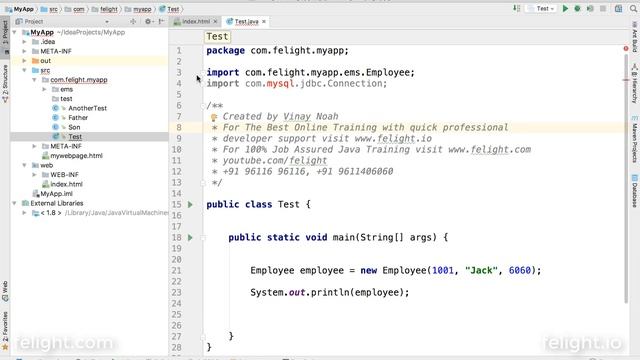Click Scroll from Source crosshair icon
Screen dimensions: 640x360
[133, 22]
